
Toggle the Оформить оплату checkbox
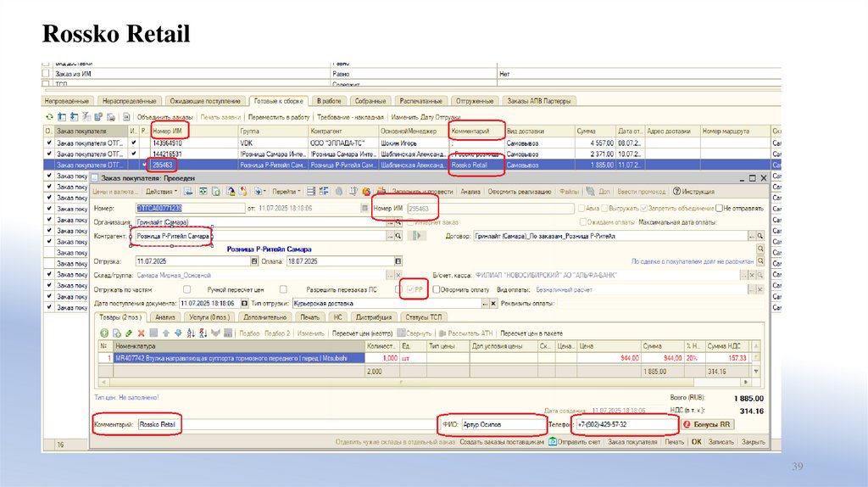[x=437, y=289]
